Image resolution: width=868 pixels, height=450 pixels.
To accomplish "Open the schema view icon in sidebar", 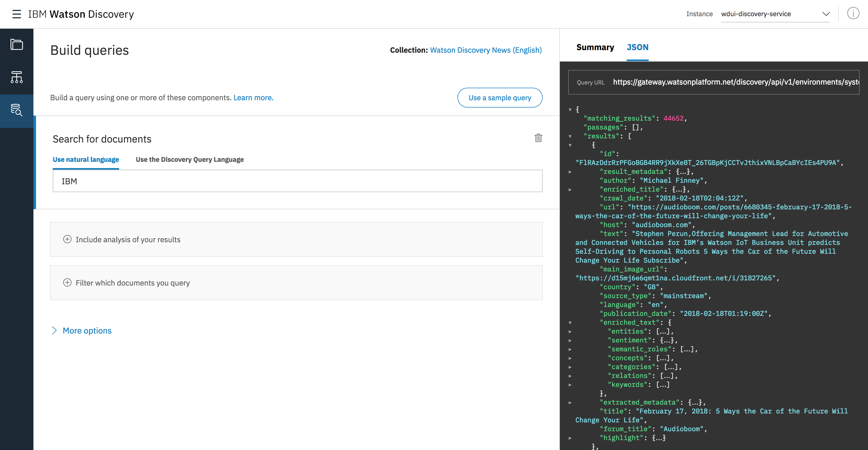I will pos(16,77).
